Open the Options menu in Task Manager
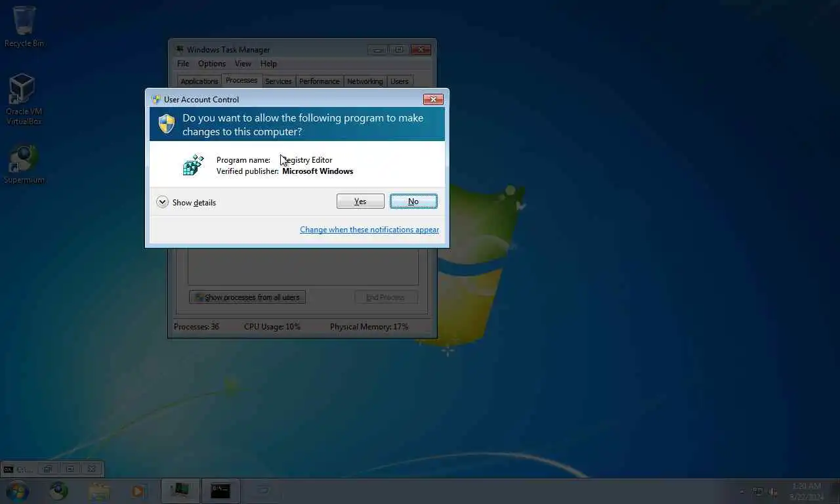Screen dimensions: 840x504 212,64
